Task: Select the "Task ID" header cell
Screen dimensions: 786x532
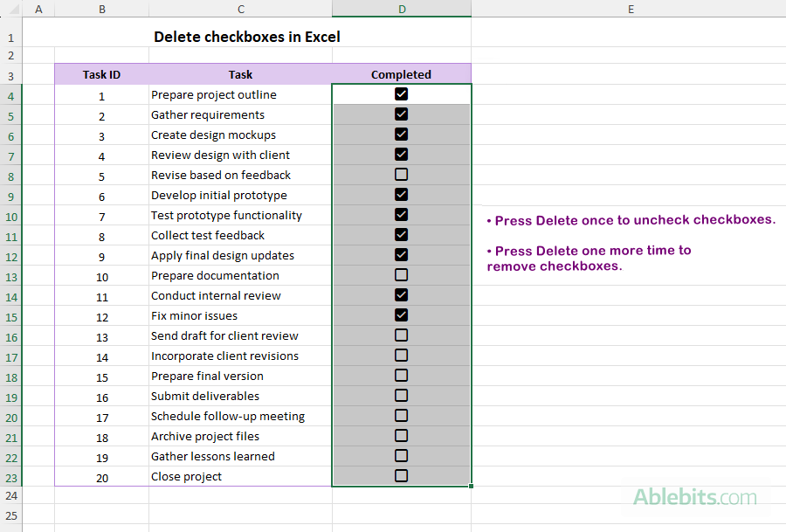Action: 101,74
